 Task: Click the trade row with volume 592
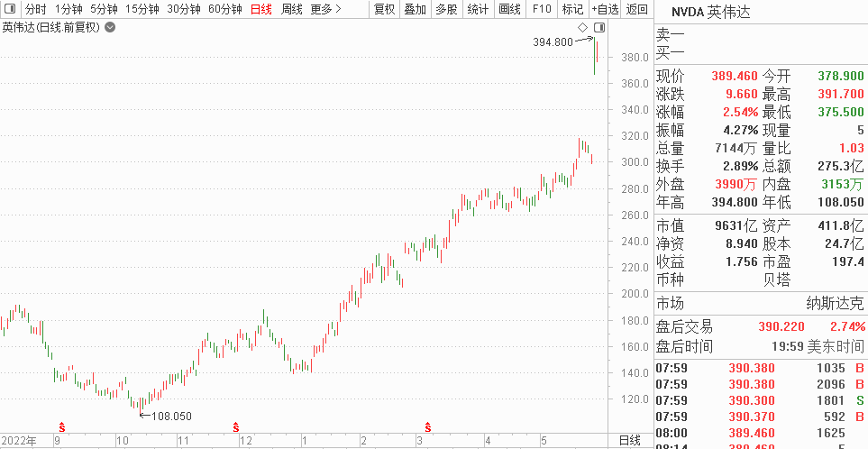point(761,417)
